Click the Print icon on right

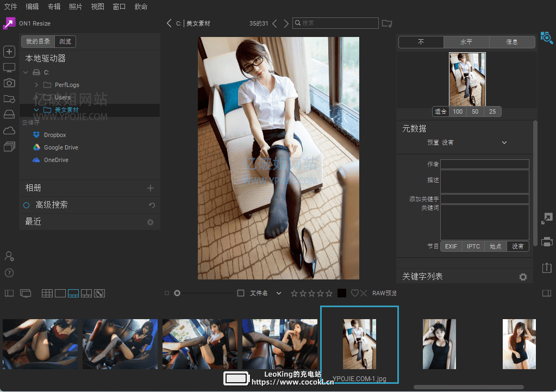coord(547,241)
